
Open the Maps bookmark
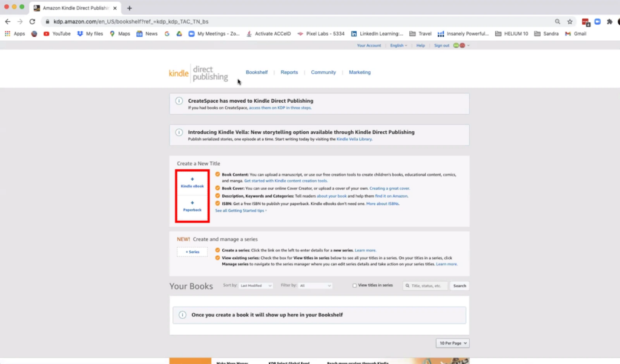tap(120, 33)
